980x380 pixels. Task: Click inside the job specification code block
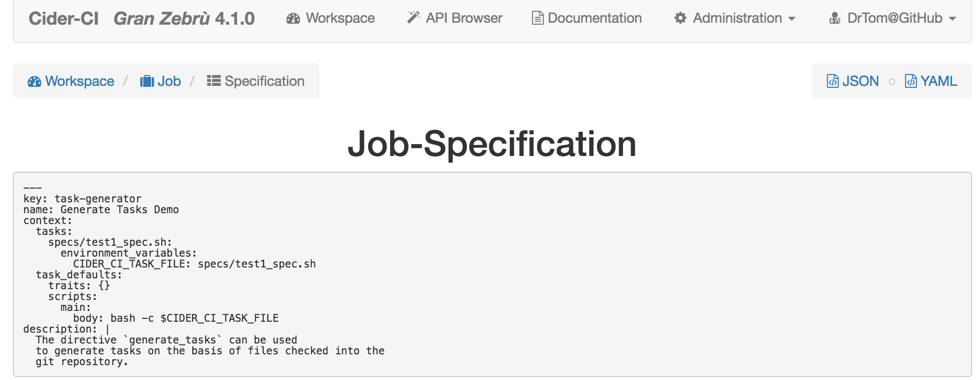492,274
